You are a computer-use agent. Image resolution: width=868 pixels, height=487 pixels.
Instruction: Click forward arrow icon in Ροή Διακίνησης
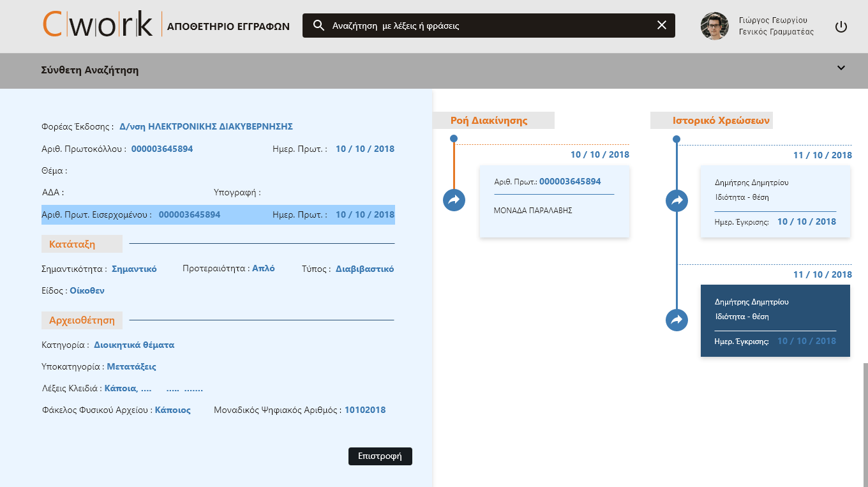(454, 200)
